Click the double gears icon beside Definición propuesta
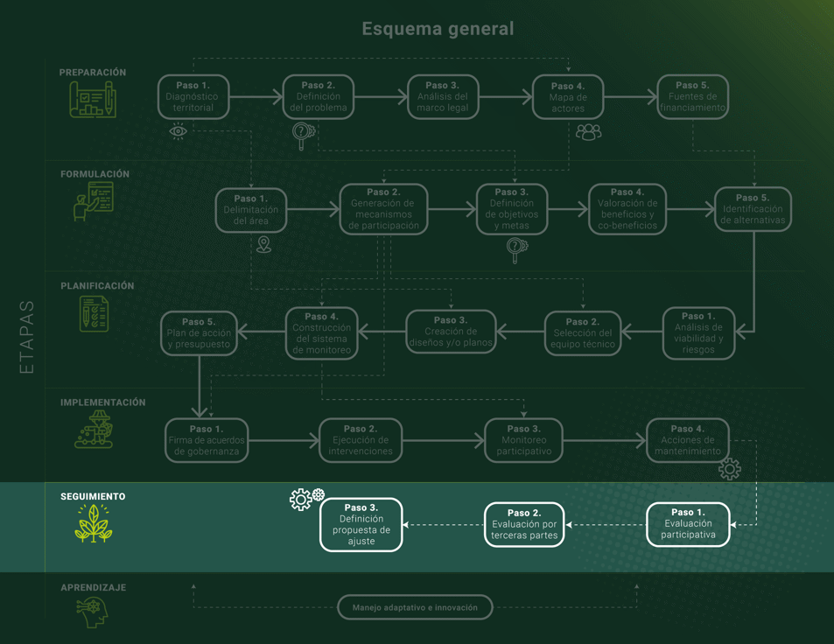Image resolution: width=834 pixels, height=644 pixels. (306, 499)
